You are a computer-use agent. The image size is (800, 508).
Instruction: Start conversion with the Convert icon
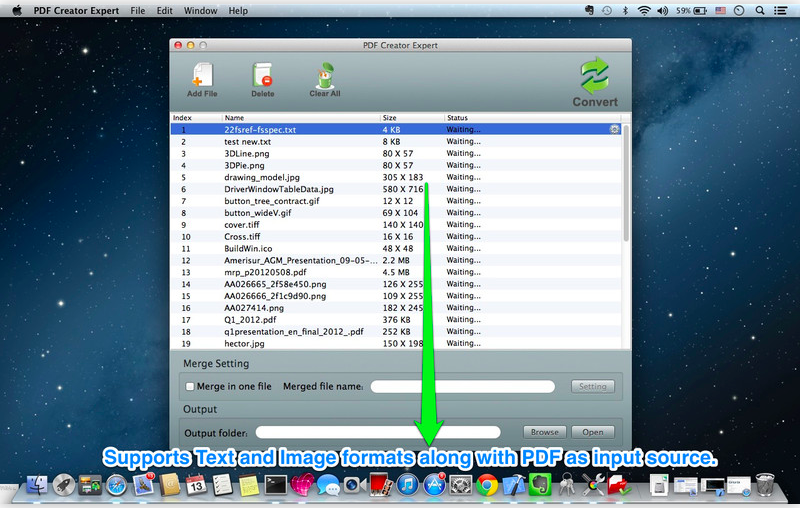tap(595, 82)
